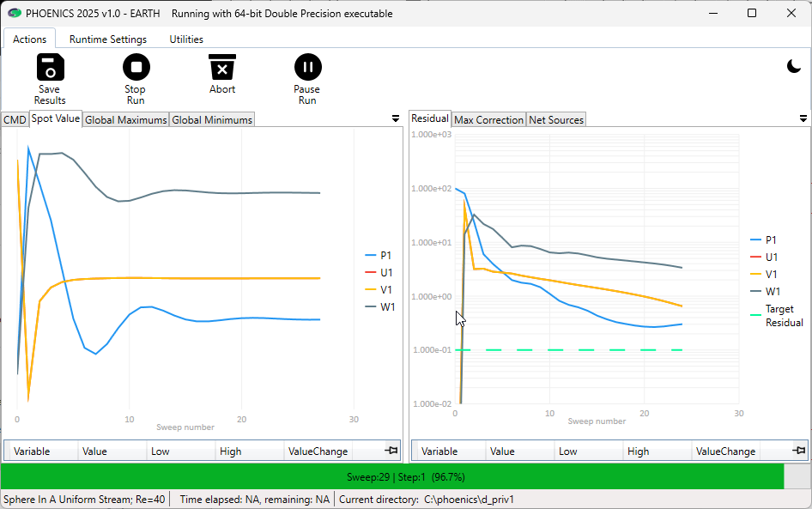Screen dimensions: 812x509
Task: Pin the left variable table
Action: tap(391, 451)
